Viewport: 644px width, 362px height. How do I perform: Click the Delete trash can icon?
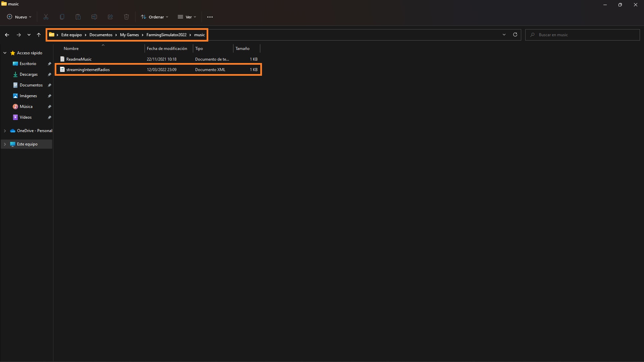pos(126,17)
